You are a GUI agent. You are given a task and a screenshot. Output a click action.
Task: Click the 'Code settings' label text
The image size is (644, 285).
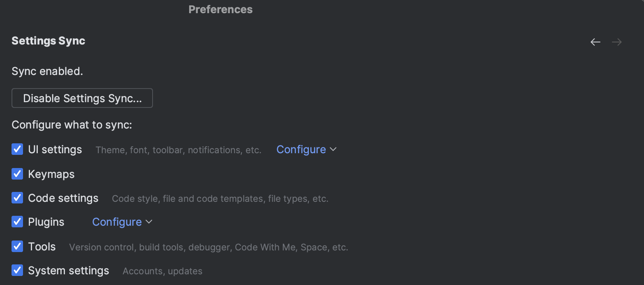click(x=63, y=198)
